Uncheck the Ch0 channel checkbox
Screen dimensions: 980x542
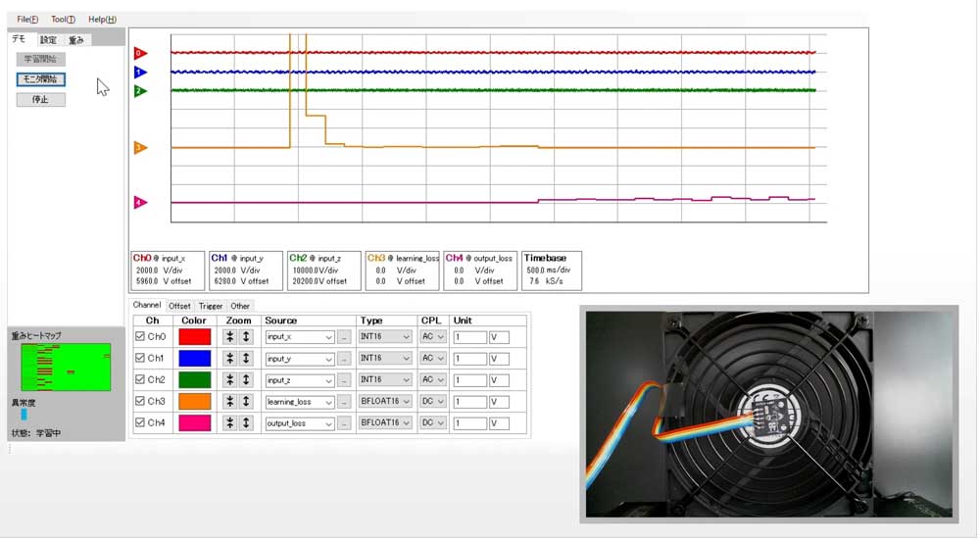[x=140, y=336]
